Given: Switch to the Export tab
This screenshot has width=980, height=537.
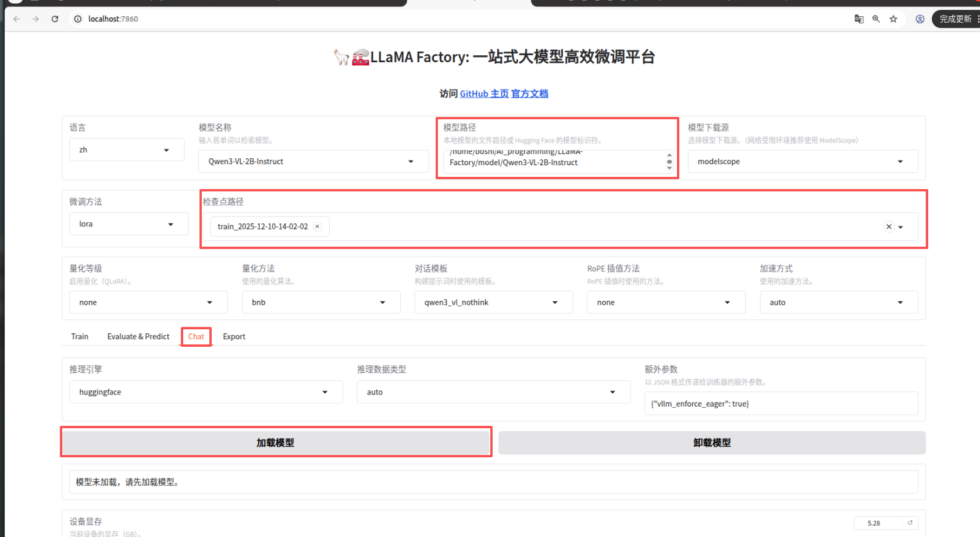Looking at the screenshot, I should (x=234, y=336).
